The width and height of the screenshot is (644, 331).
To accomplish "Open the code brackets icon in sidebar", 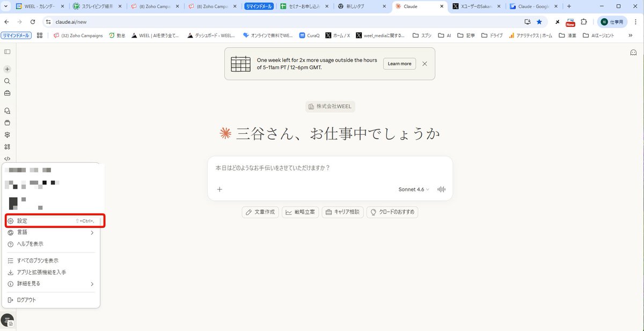I will point(8,159).
